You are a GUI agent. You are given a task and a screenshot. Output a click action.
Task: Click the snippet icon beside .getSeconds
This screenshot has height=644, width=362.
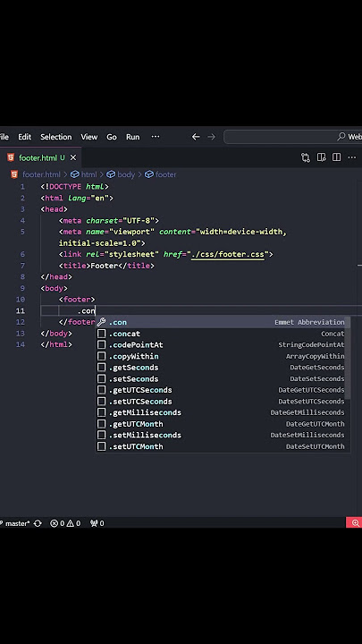coord(101,368)
